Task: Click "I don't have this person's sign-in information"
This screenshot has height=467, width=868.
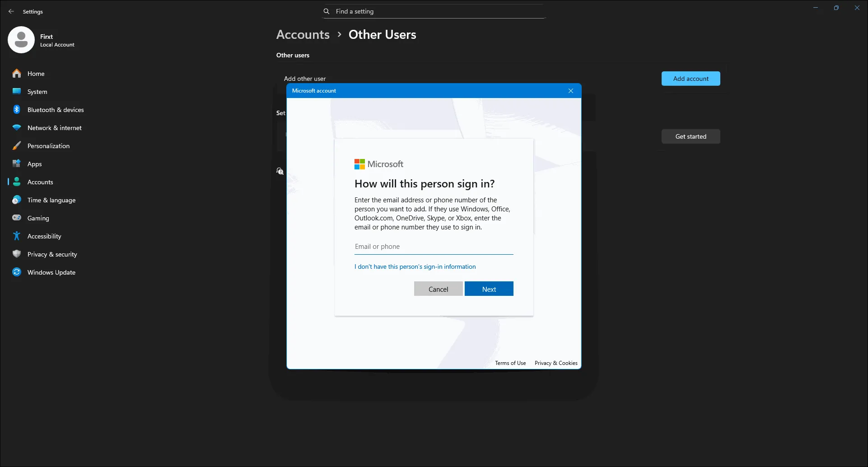Action: [x=415, y=267]
